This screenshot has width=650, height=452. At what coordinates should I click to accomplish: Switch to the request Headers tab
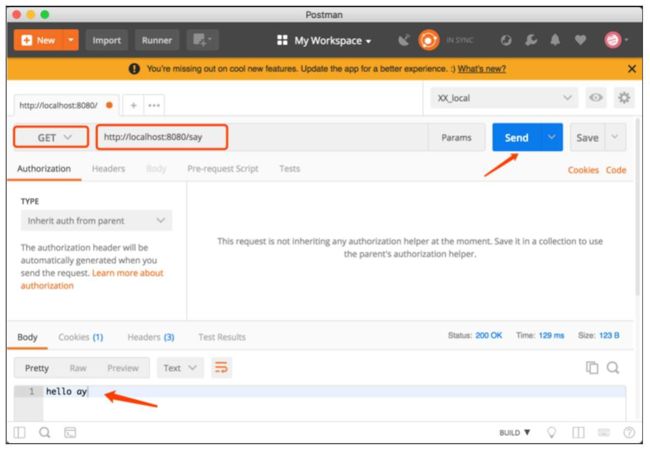coord(109,169)
